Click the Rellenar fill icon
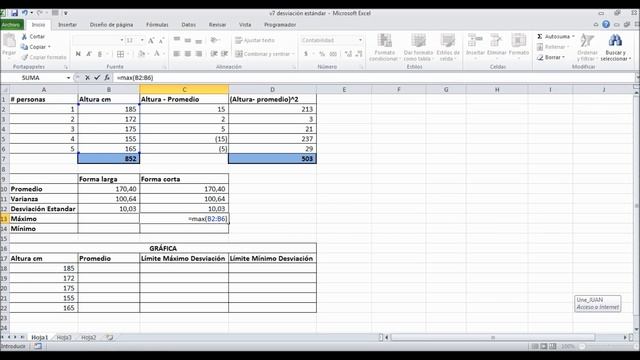The image size is (640, 360). click(540, 47)
